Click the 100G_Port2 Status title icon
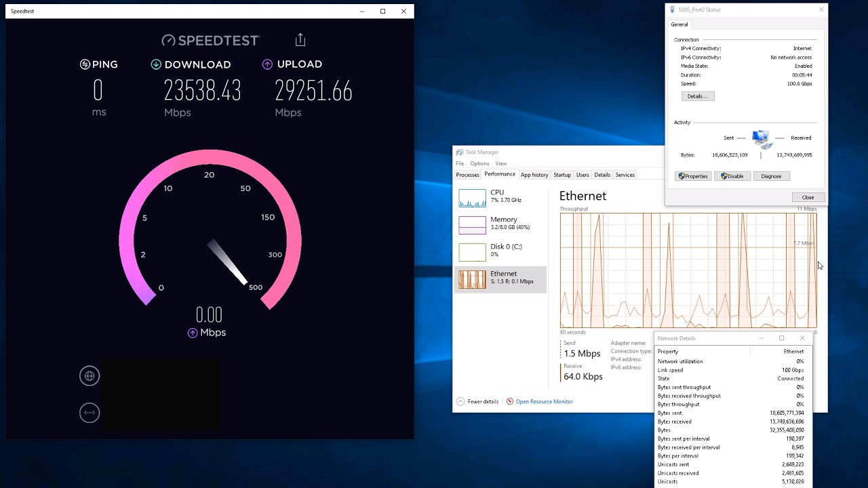This screenshot has width=868, height=488. 673,9
